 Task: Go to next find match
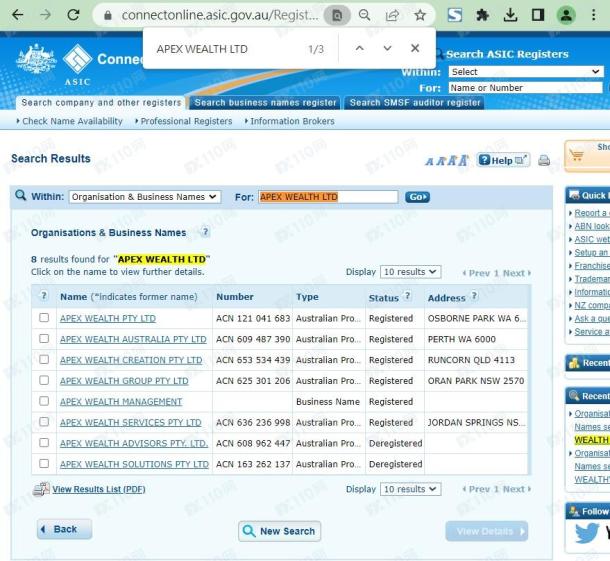point(387,48)
